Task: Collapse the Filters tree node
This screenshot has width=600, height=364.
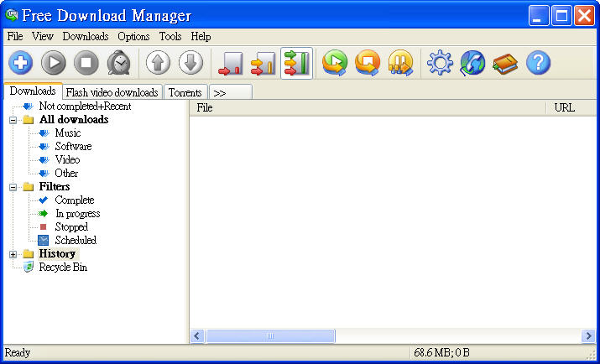Action: 13,187
